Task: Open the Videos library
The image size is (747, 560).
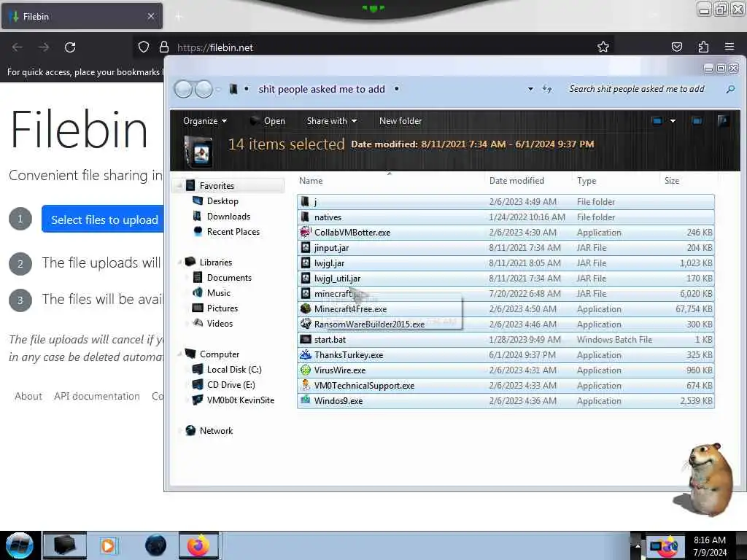Action: click(220, 323)
